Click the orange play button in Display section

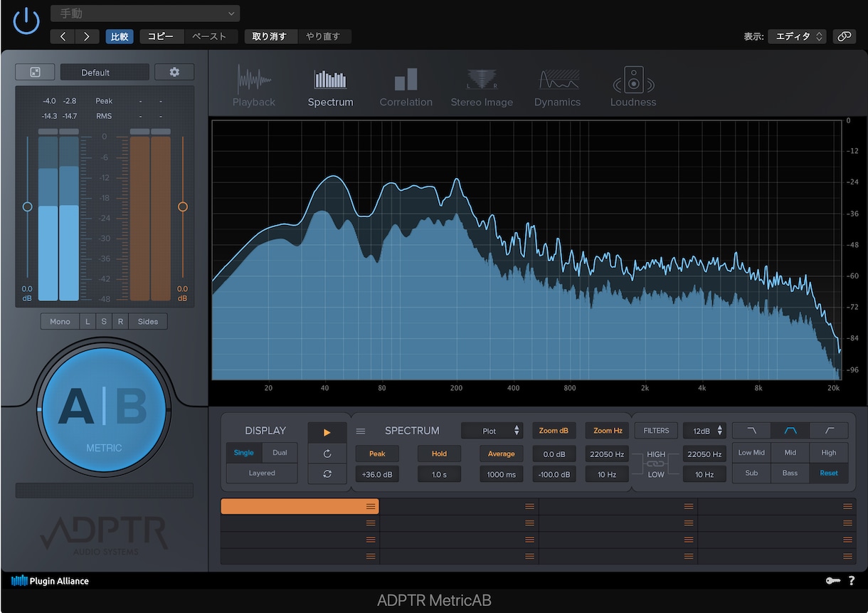pyautogui.click(x=327, y=432)
